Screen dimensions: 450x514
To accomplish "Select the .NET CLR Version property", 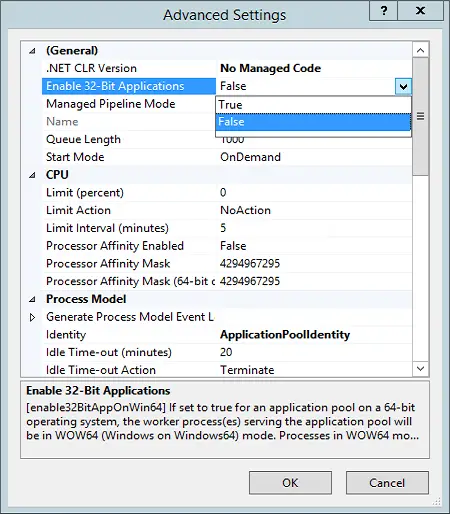I will pyautogui.click(x=91, y=68).
